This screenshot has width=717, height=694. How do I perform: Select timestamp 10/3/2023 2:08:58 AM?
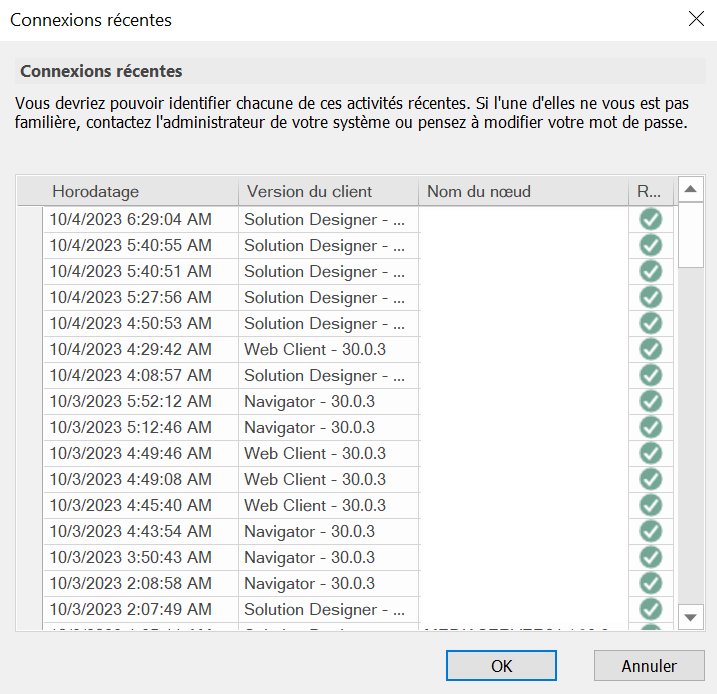[130, 583]
